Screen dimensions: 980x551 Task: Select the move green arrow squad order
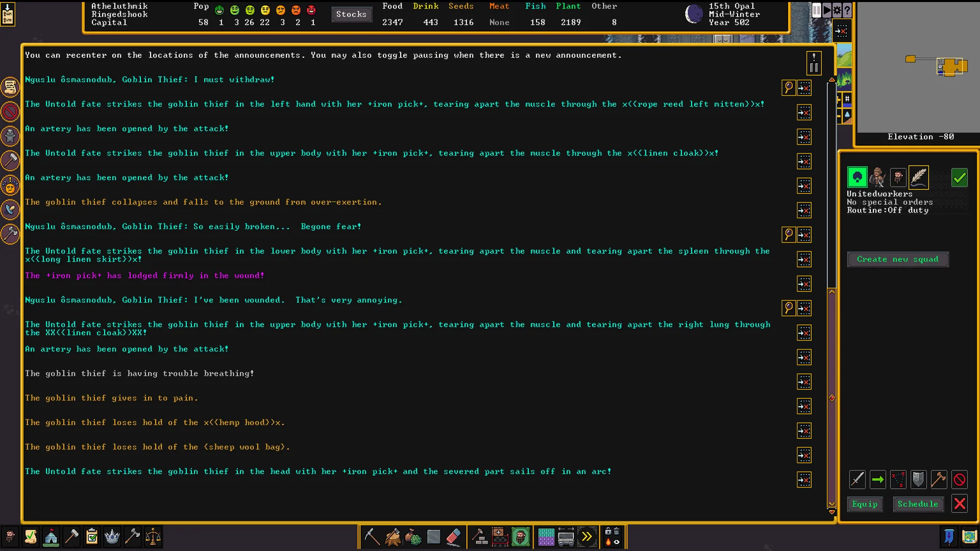877,480
